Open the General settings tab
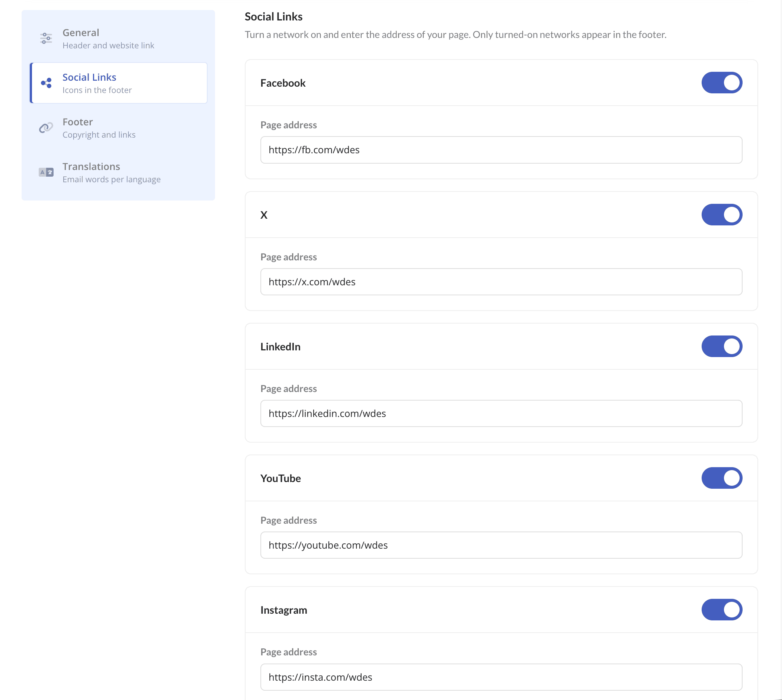 tap(118, 38)
